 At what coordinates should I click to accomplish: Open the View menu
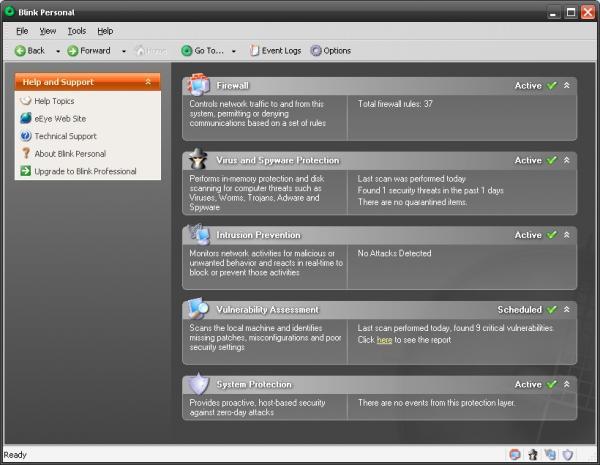click(x=48, y=31)
